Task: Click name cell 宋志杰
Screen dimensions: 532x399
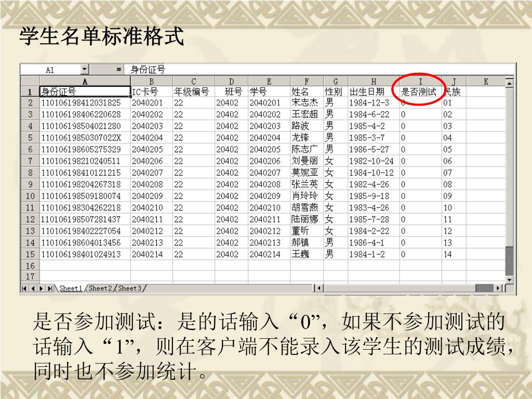Action: [307, 103]
